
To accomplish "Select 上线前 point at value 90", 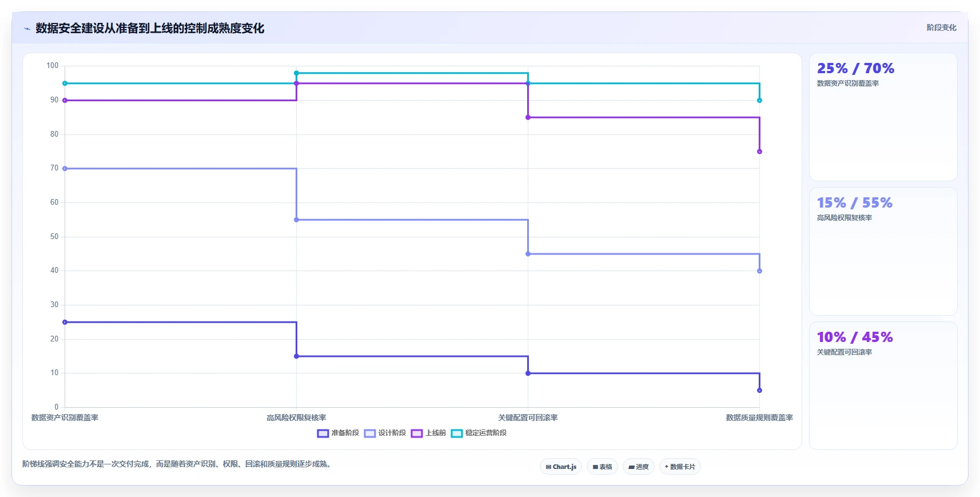I will (65, 101).
